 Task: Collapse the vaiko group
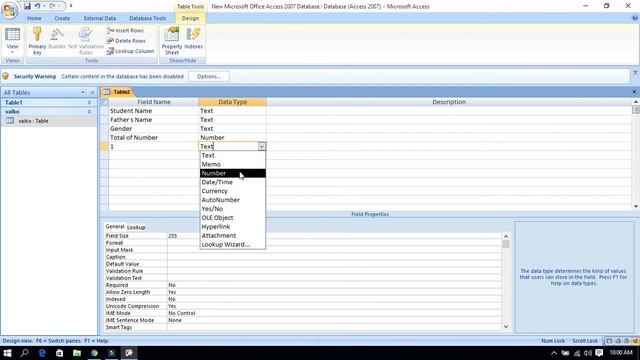[x=89, y=111]
